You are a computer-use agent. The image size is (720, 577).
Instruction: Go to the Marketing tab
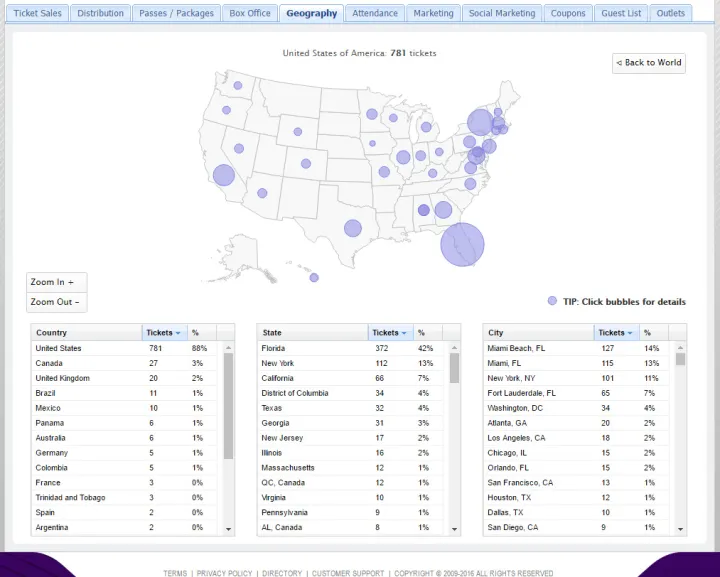click(x=433, y=13)
